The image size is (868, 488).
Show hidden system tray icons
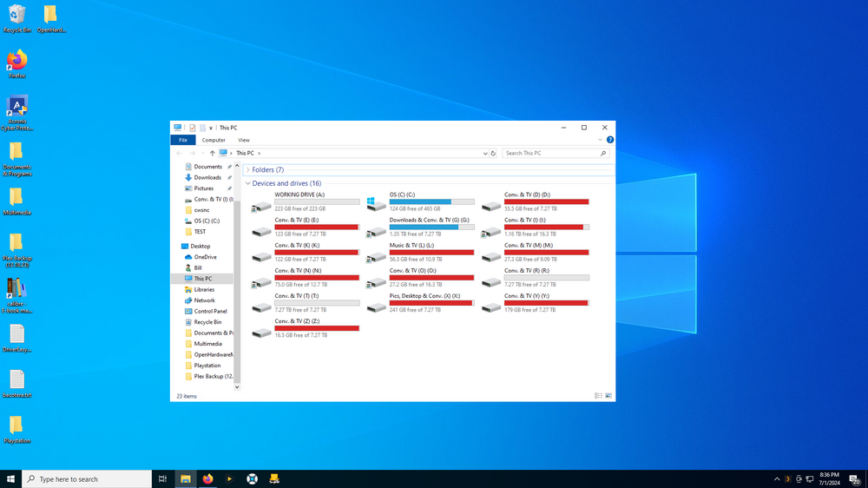click(x=777, y=479)
